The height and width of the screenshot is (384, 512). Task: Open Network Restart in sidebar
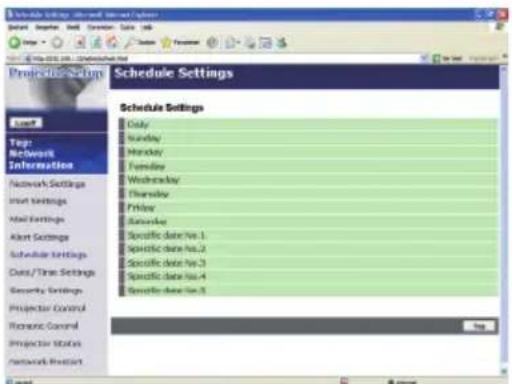tap(46, 361)
